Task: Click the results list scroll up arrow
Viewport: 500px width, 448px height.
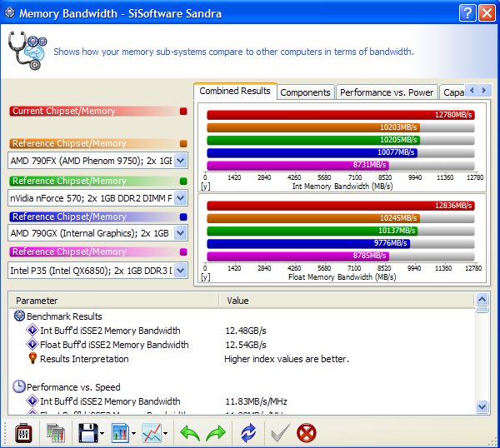Action: pyautogui.click(x=482, y=299)
